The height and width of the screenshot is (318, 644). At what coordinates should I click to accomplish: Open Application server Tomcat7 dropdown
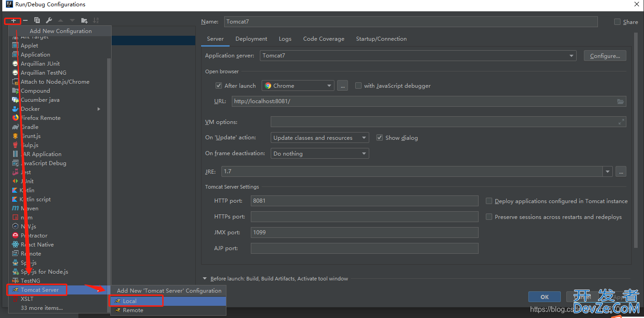click(x=418, y=56)
